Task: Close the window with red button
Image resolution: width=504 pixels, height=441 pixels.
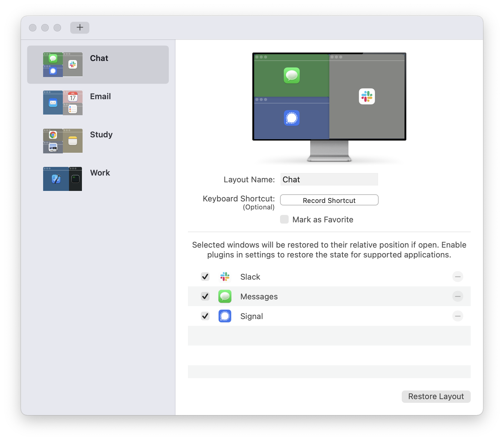Action: point(33,28)
